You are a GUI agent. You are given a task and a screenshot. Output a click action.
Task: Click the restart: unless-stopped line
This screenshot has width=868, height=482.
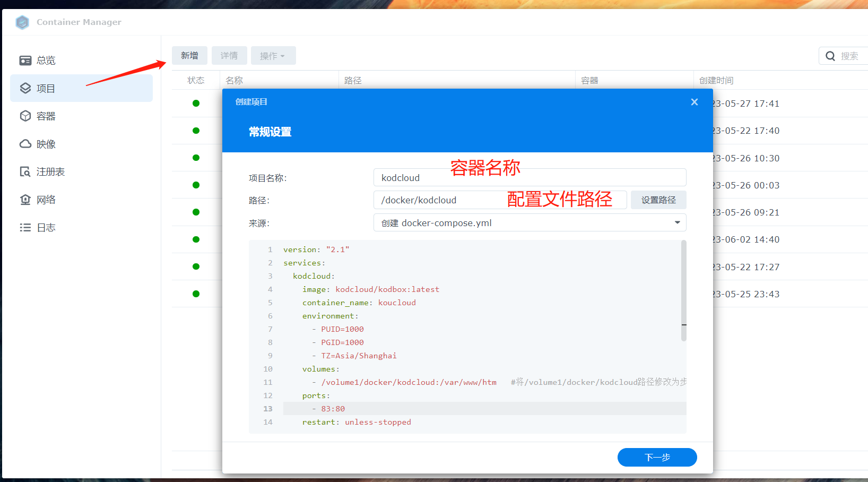pyautogui.click(x=357, y=422)
